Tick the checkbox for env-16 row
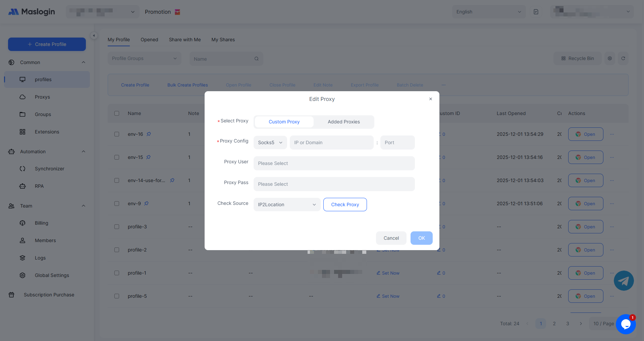This screenshot has width=644, height=341. [117, 134]
